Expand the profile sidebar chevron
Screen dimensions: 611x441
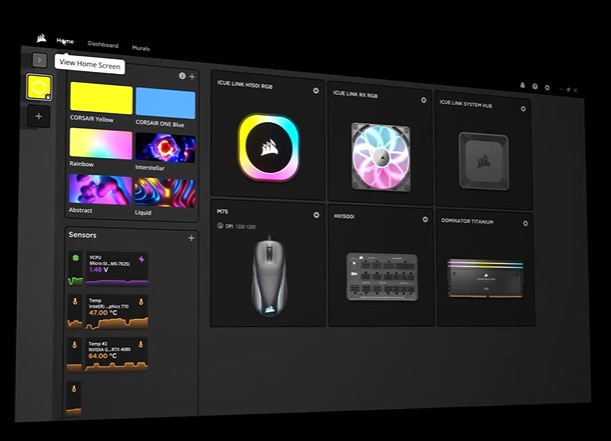tap(39, 60)
